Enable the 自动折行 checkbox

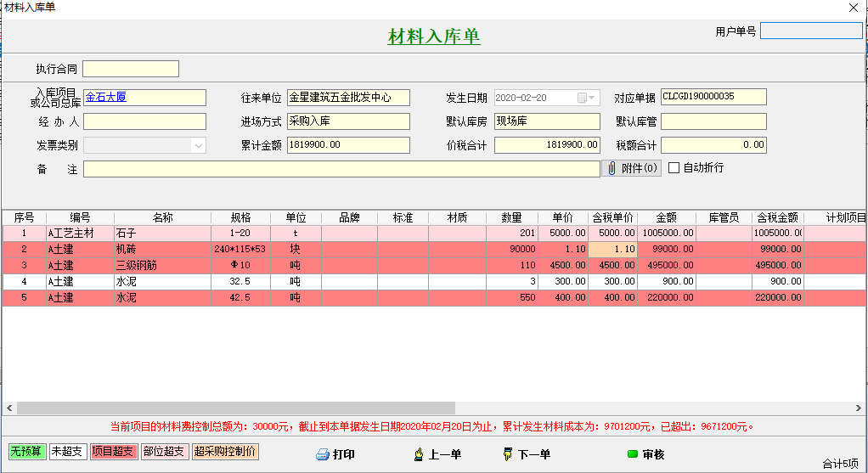click(674, 167)
